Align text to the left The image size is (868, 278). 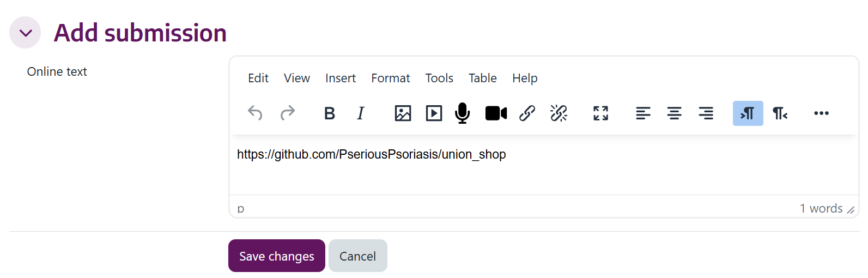tap(643, 113)
